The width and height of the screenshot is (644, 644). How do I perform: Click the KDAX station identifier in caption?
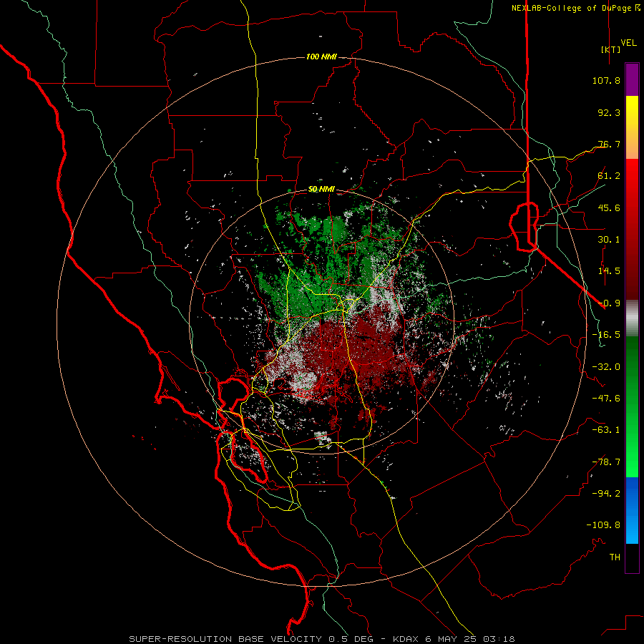[407, 639]
